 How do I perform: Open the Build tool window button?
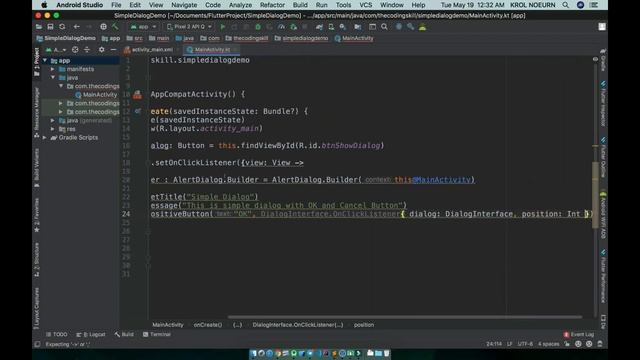click(x=124, y=334)
